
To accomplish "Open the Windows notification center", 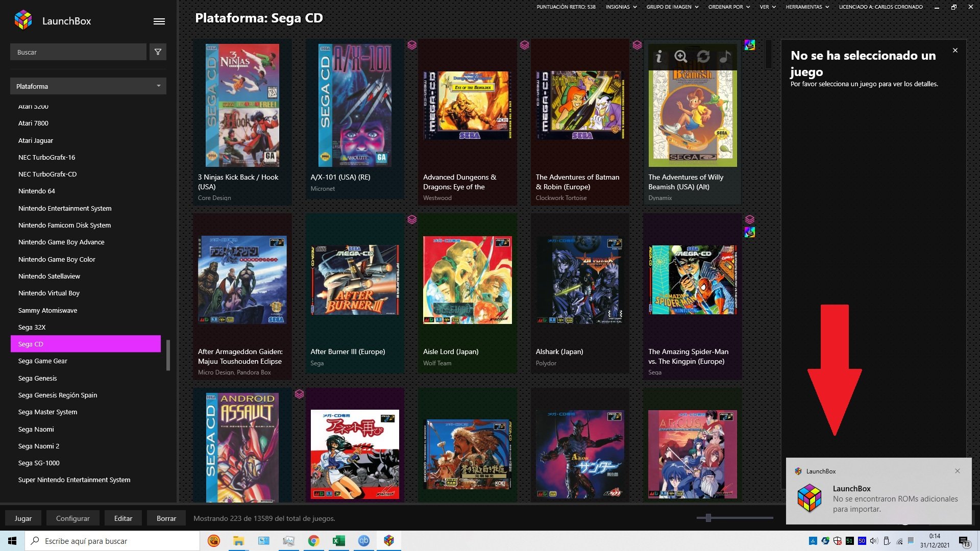I will pyautogui.click(x=964, y=541).
